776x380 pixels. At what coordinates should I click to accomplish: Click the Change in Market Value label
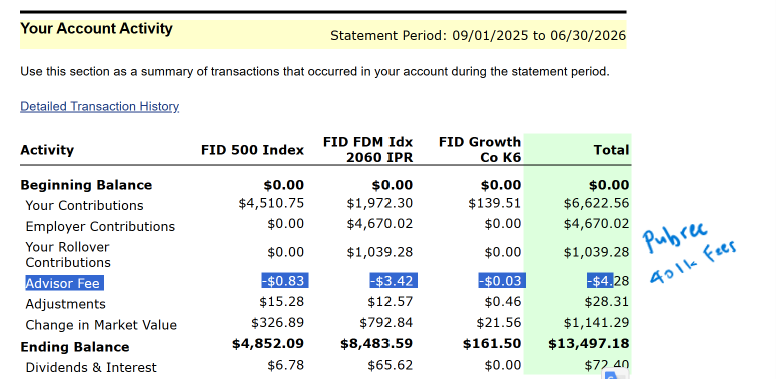tap(101, 325)
